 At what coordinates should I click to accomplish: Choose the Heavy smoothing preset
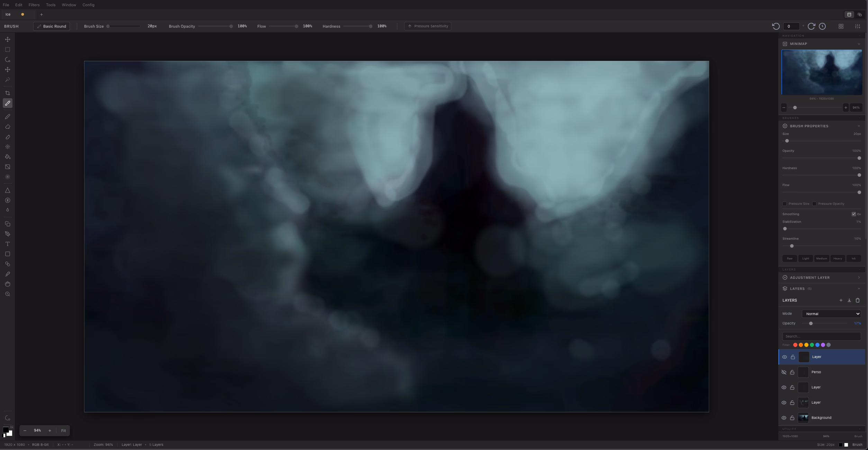pyautogui.click(x=838, y=258)
